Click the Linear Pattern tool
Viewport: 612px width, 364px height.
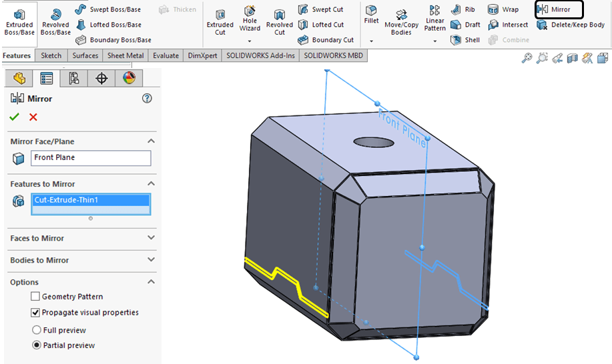[x=434, y=12]
